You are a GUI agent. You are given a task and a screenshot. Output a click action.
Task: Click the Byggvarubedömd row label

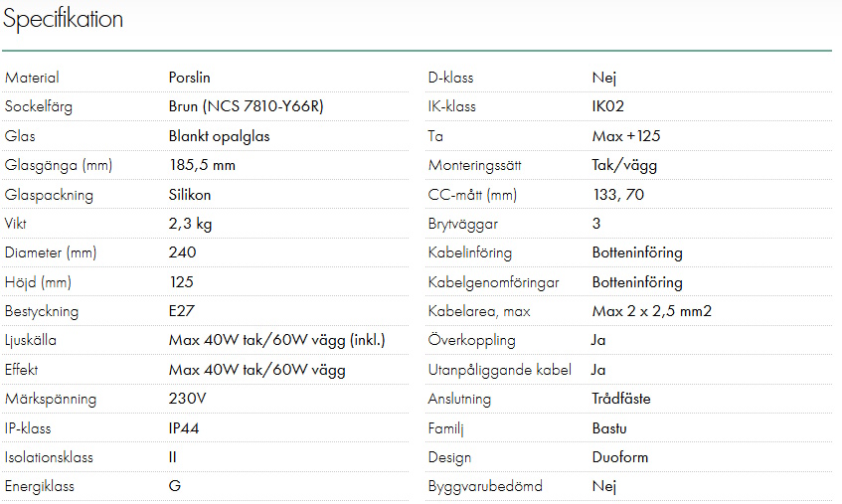pyautogui.click(x=485, y=486)
